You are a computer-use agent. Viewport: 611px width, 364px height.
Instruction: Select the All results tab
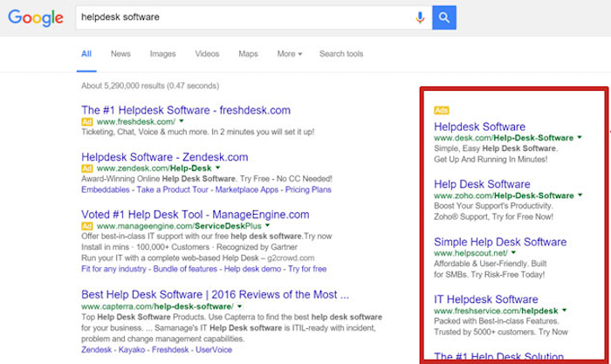pyautogui.click(x=86, y=54)
